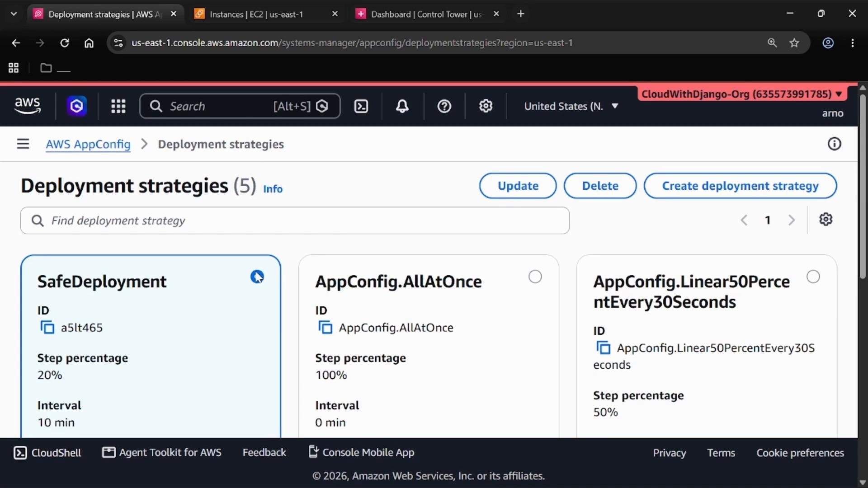
Task: Click the AWS logo home icon
Action: [x=28, y=106]
